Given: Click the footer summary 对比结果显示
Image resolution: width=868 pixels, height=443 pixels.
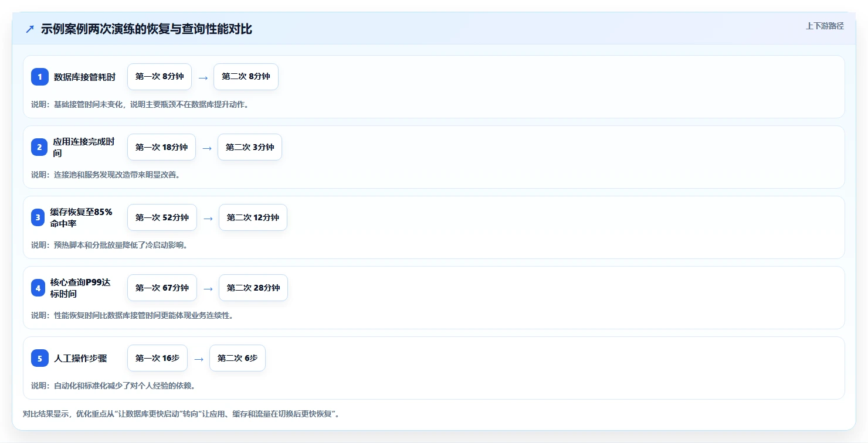Looking at the screenshot, I should pos(181,414).
